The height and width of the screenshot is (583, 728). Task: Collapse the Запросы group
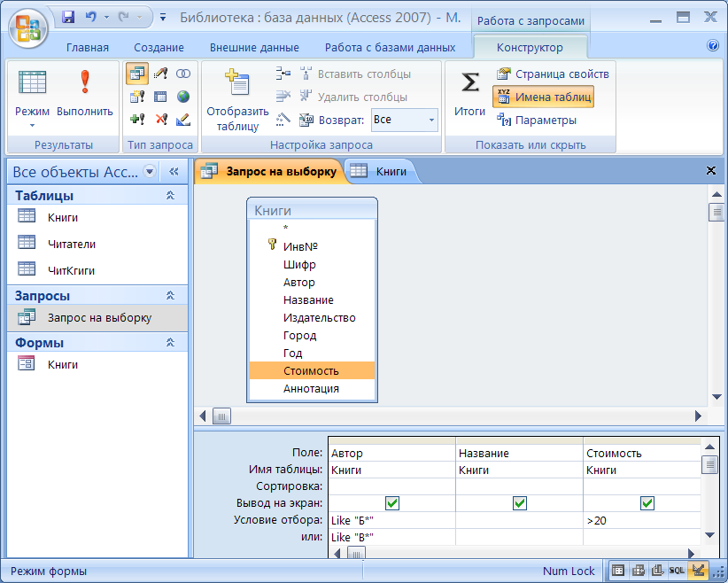click(170, 295)
